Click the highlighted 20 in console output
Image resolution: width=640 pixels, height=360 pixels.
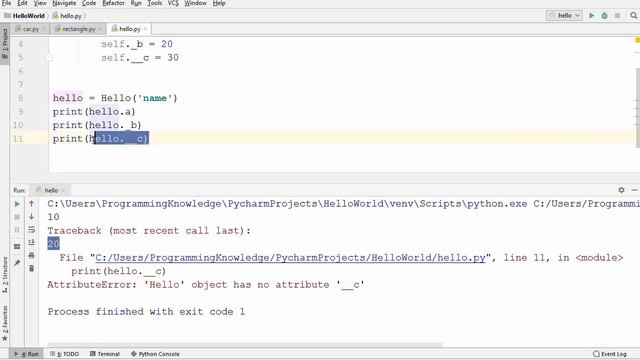[53, 244]
